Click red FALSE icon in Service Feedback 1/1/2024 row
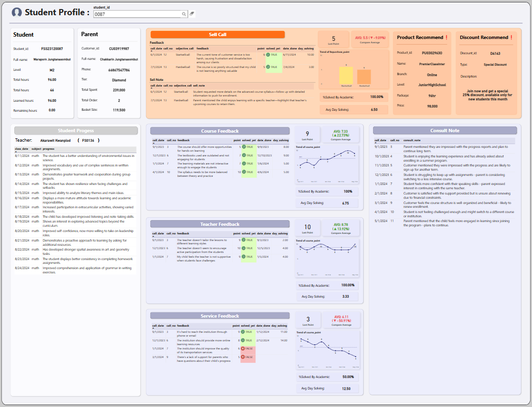Screen dimensions: 532x407 [x=243, y=349]
